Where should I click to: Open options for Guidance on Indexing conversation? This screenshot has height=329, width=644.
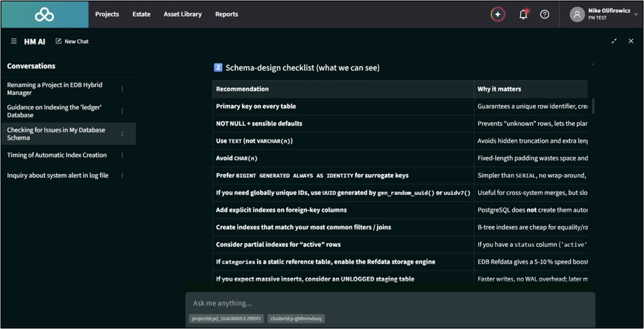point(122,111)
